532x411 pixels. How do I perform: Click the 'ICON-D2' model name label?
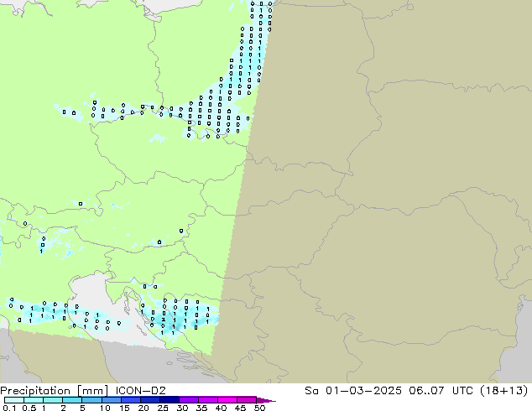coord(140,391)
